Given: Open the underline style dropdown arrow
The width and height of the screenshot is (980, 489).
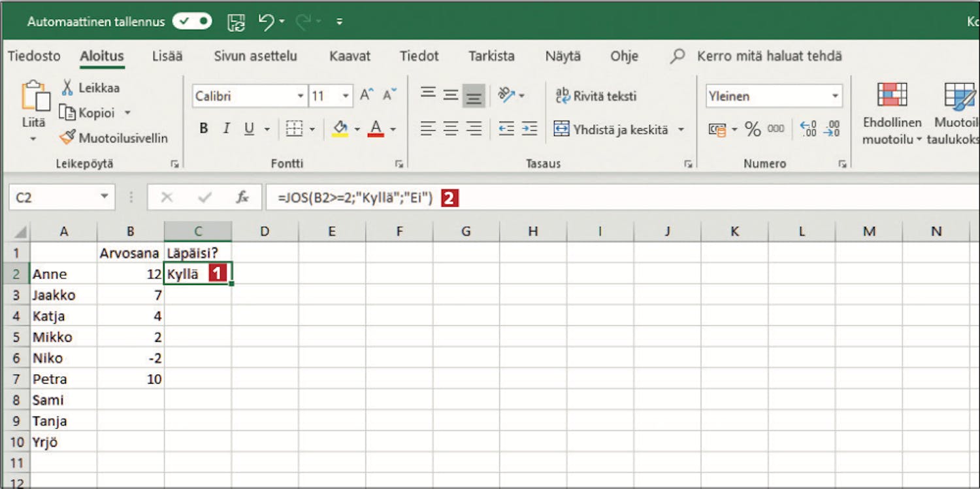Looking at the screenshot, I should 267,129.
